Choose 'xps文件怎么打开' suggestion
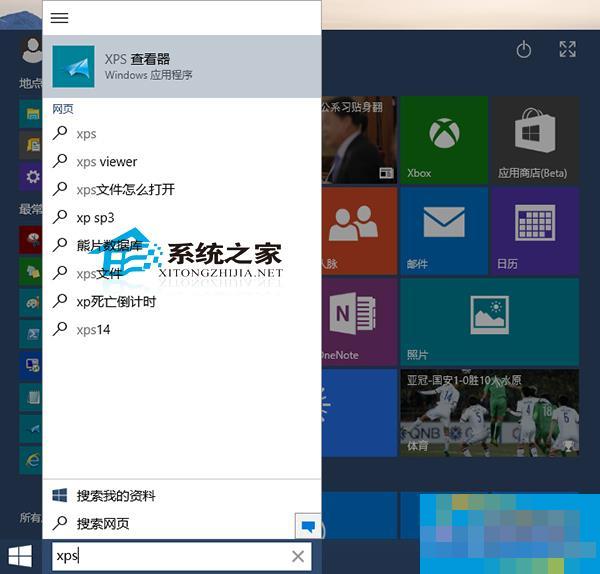The width and height of the screenshot is (600, 574). (x=182, y=189)
